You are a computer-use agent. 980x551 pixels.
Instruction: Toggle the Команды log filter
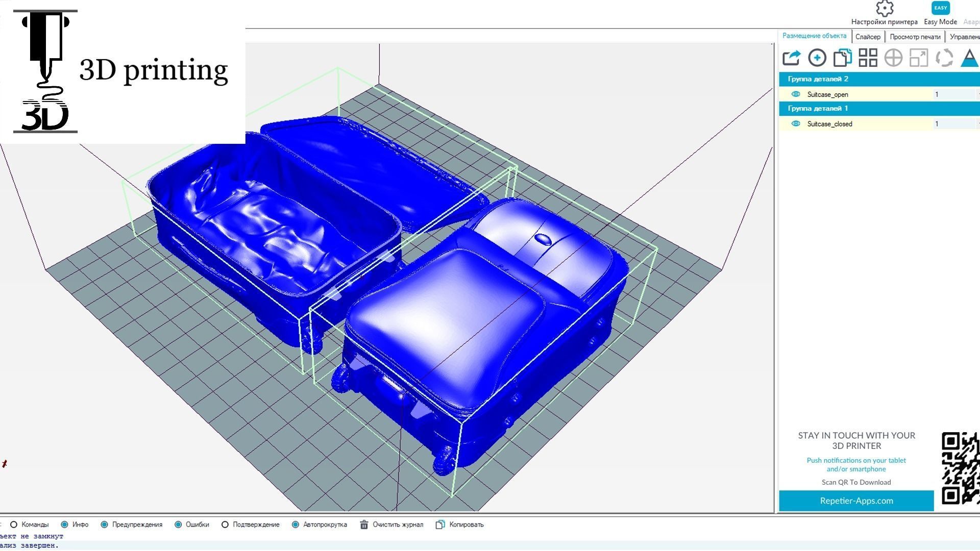click(x=14, y=524)
